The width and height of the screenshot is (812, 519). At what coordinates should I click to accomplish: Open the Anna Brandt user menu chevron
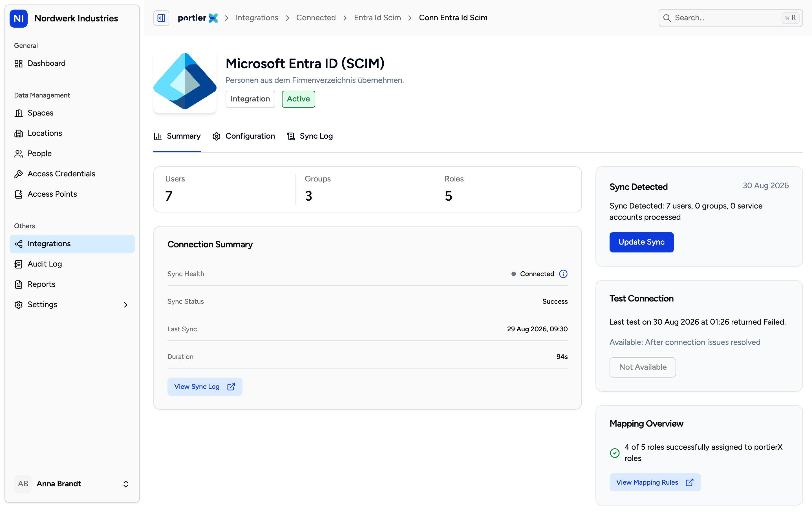[x=125, y=484]
